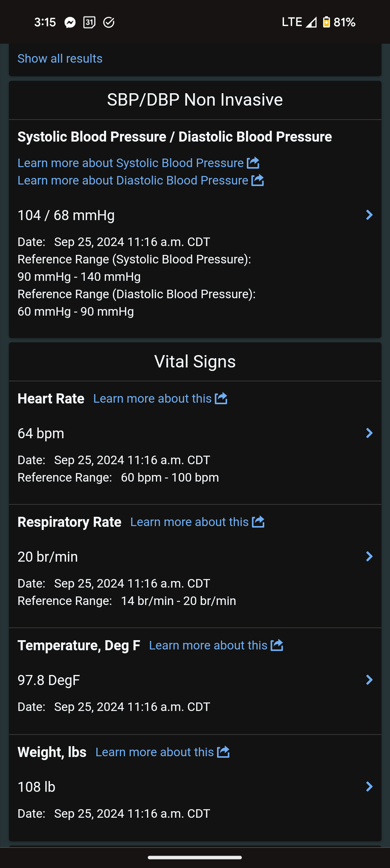Tap the task checkmark status bar icon
390x868 pixels.
pyautogui.click(x=109, y=22)
